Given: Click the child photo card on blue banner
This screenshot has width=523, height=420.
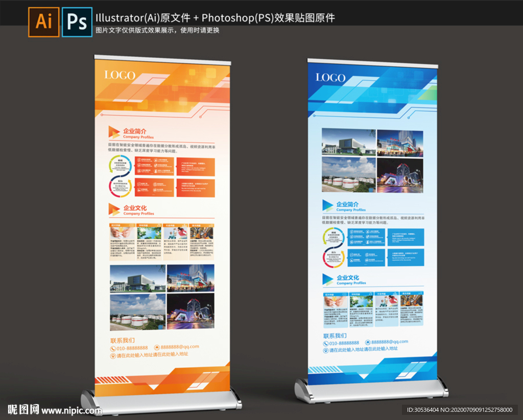Looking at the screenshot, I should [x=387, y=309].
